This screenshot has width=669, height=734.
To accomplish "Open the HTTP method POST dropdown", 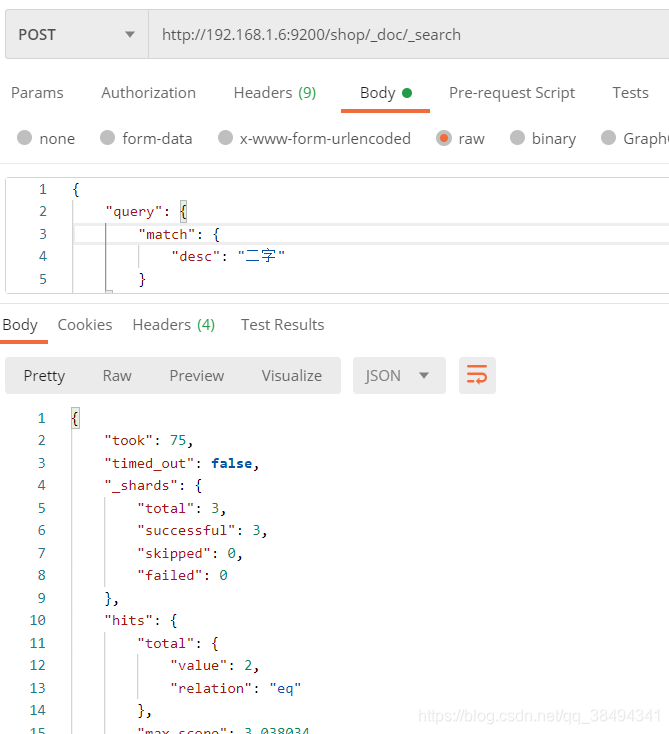I will point(76,35).
